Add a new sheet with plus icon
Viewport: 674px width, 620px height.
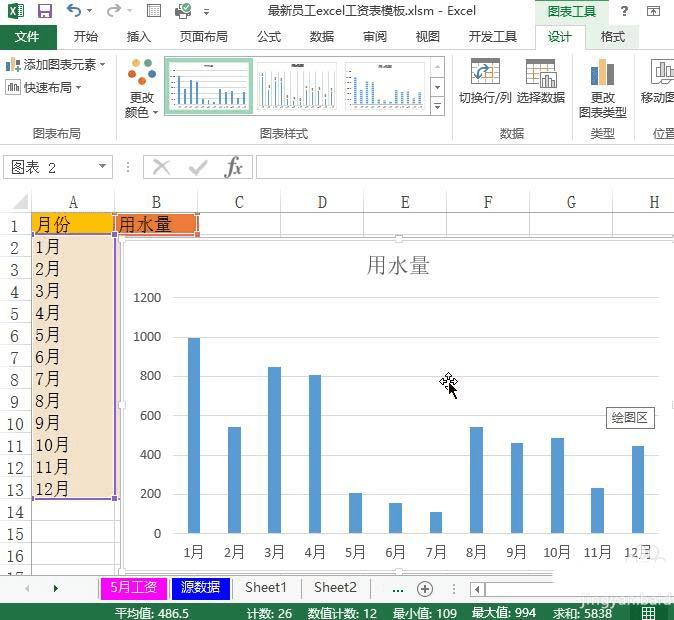425,588
